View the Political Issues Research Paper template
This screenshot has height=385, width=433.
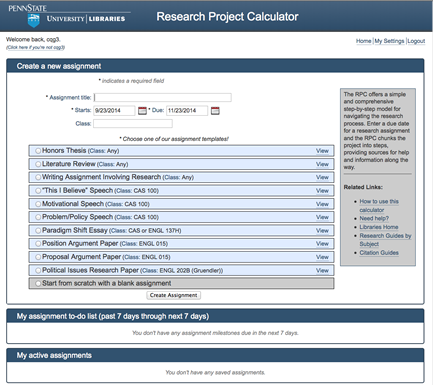322,270
